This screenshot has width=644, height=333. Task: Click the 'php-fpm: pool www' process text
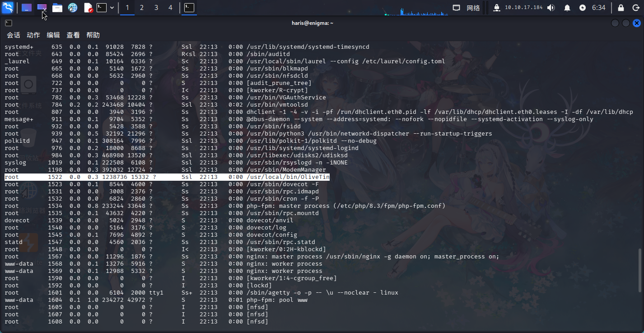pos(277,300)
